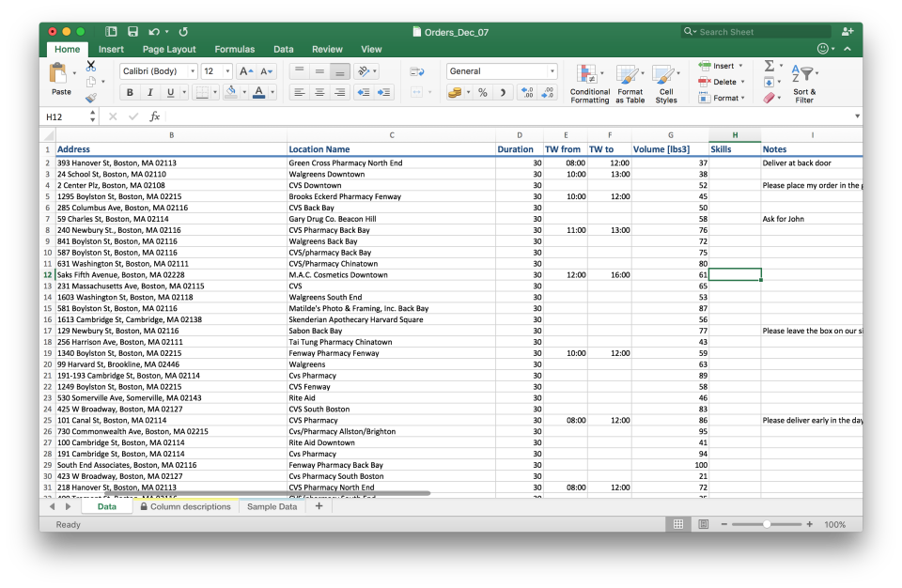902x588 pixels.
Task: Align cell text to the right
Action: 340,92
